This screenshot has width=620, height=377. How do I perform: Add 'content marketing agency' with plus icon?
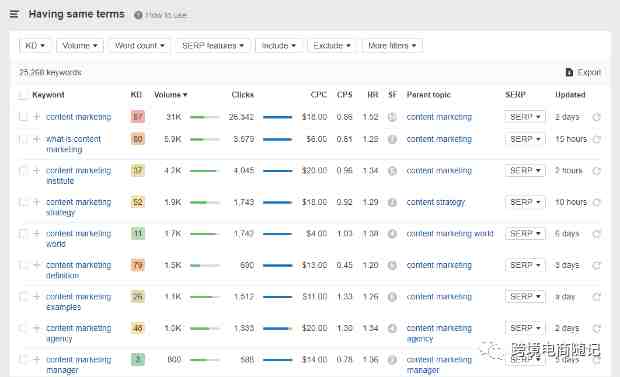(x=36, y=328)
